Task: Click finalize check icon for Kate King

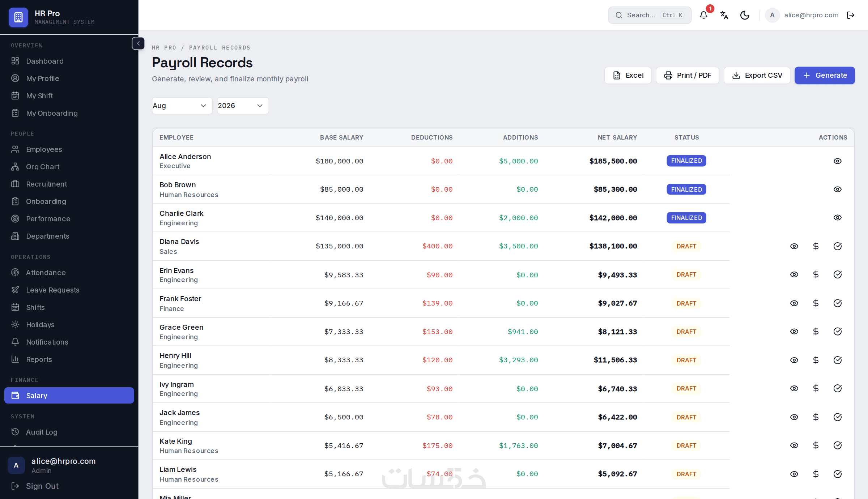Action: (x=838, y=445)
